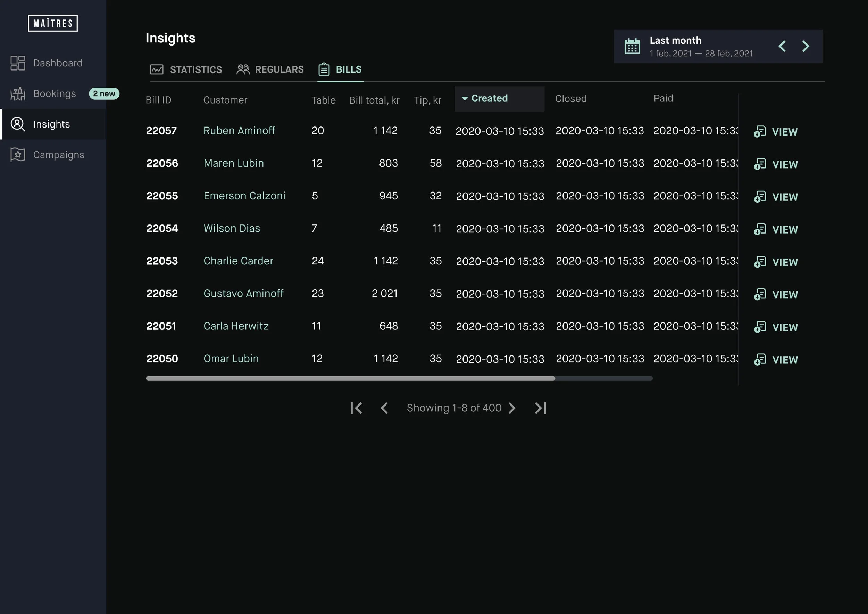The width and height of the screenshot is (868, 614).
Task: Jump to last page of bills
Action: tap(540, 408)
